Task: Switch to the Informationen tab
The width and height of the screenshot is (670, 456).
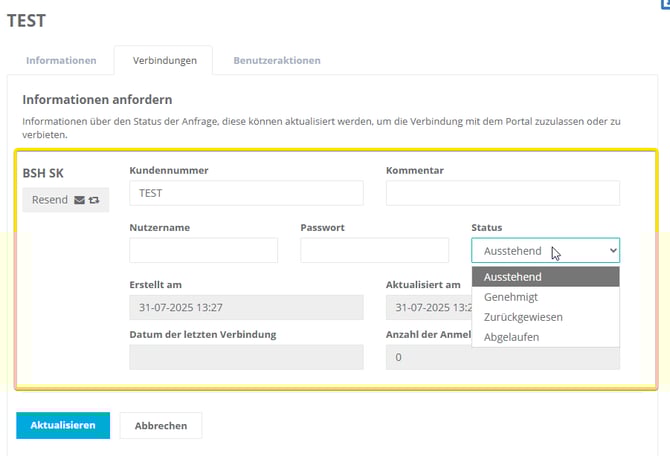Action: point(61,60)
